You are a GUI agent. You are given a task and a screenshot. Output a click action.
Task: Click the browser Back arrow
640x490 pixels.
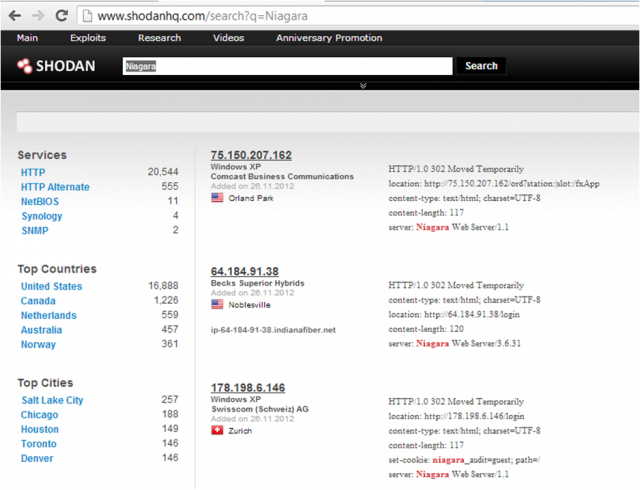tap(15, 16)
